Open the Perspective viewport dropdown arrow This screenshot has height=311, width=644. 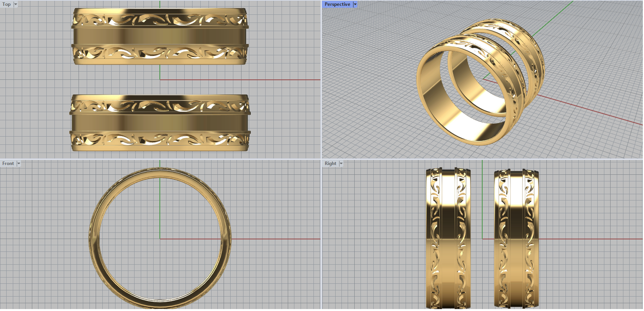[x=355, y=4]
